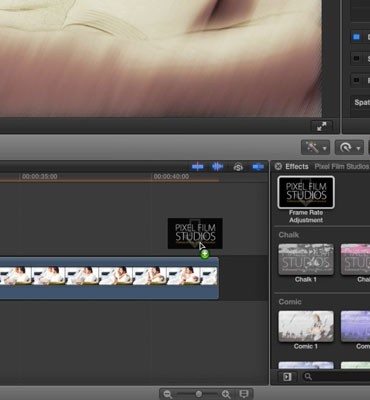370x400 pixels.
Task: Open the magic wand enhancements menu
Action: pos(315,147)
